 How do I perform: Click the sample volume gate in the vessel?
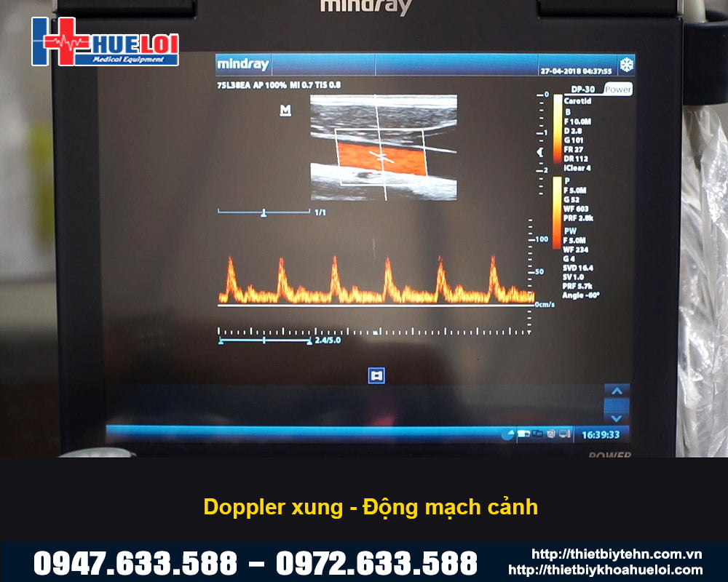pos(380,156)
